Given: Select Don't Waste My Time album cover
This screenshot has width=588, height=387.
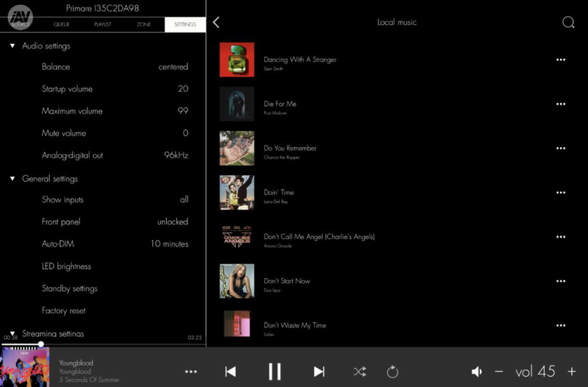Looking at the screenshot, I should pos(237,324).
